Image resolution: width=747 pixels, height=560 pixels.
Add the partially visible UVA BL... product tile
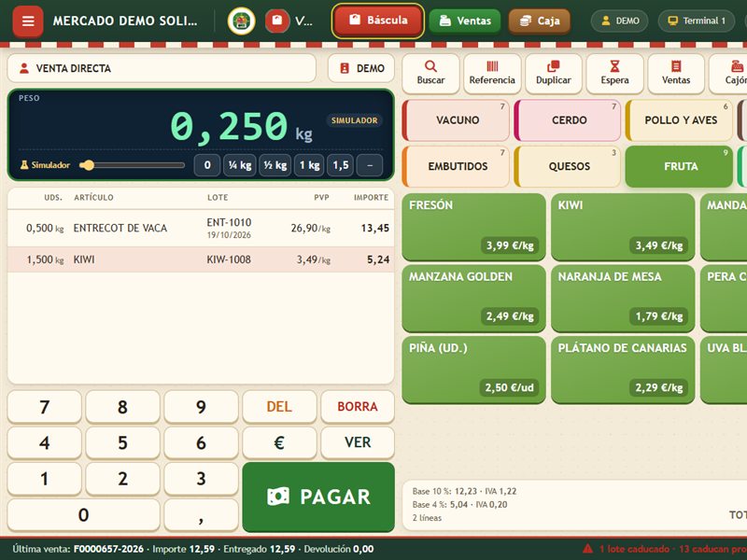tap(724, 370)
